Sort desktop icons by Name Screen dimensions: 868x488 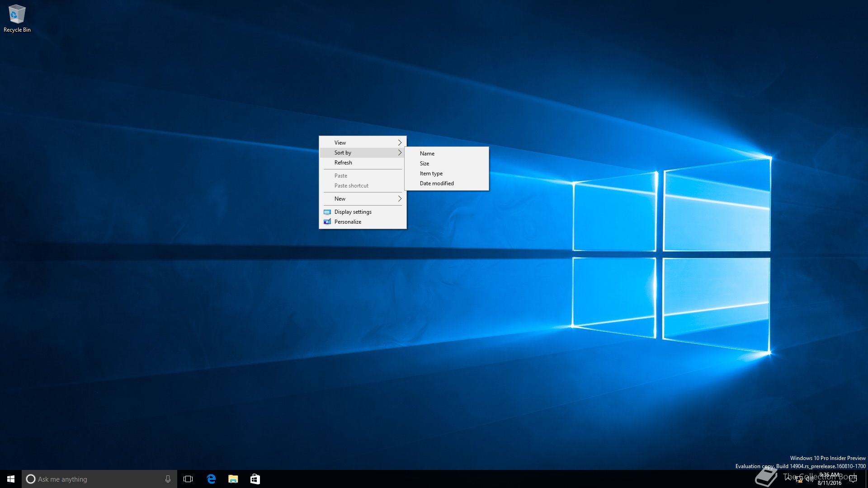[447, 154]
